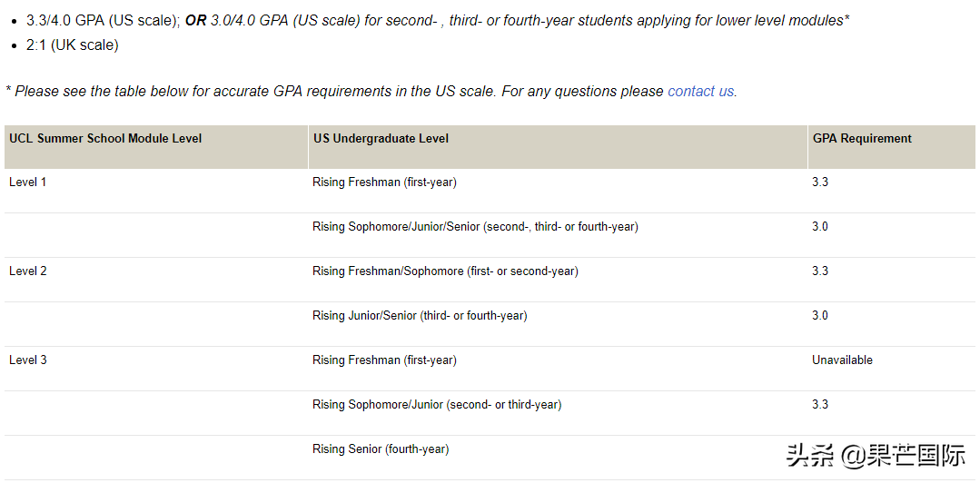Select the "Level 1" module cell
The width and height of the screenshot is (980, 483).
click(28, 182)
